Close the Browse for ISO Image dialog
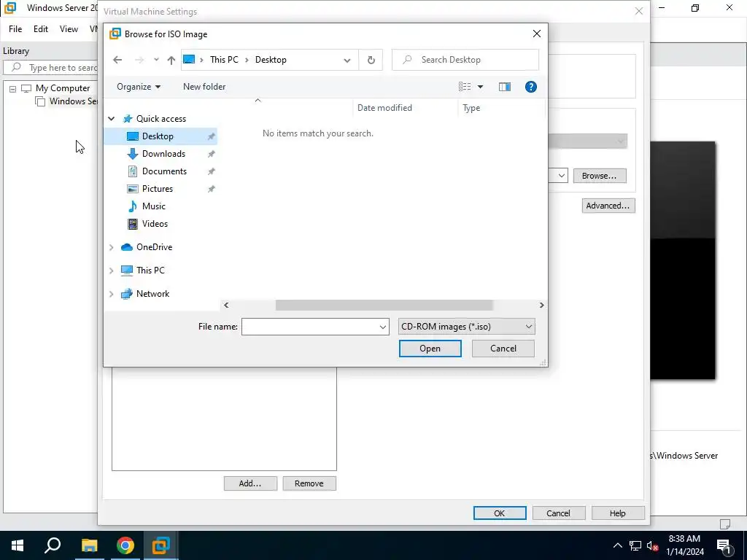Image resolution: width=747 pixels, height=560 pixels. coord(537,34)
